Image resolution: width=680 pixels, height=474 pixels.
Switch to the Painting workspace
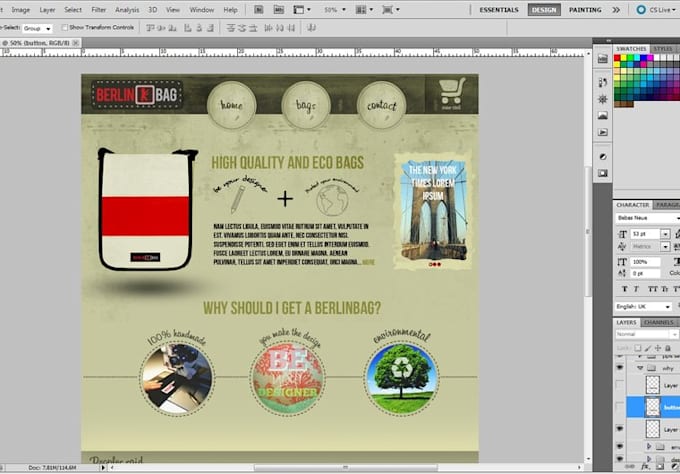(x=585, y=10)
